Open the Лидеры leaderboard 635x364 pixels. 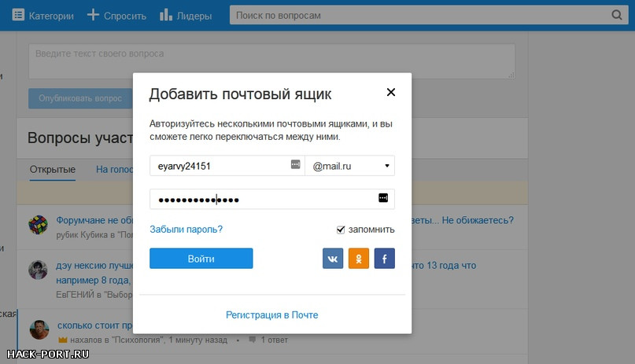coord(186,16)
